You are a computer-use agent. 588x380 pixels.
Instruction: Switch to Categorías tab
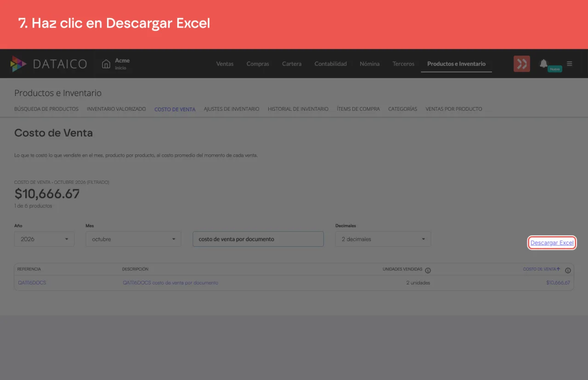pyautogui.click(x=403, y=109)
